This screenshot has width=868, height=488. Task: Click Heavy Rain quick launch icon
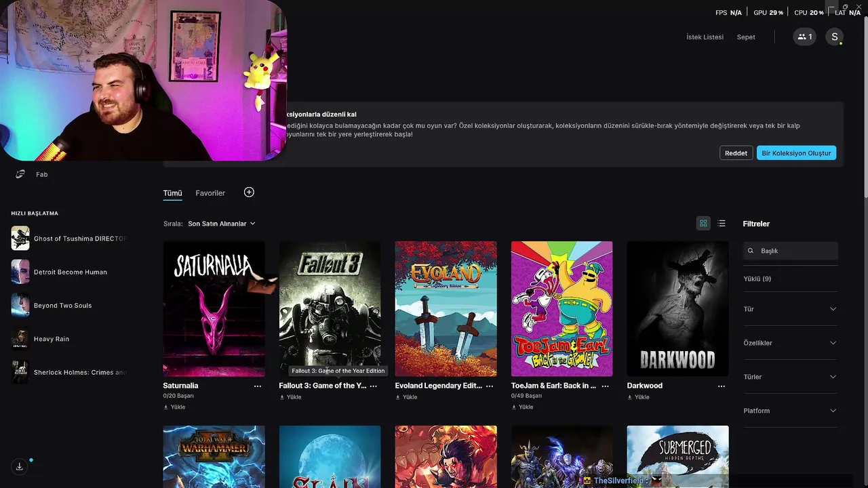(x=20, y=338)
